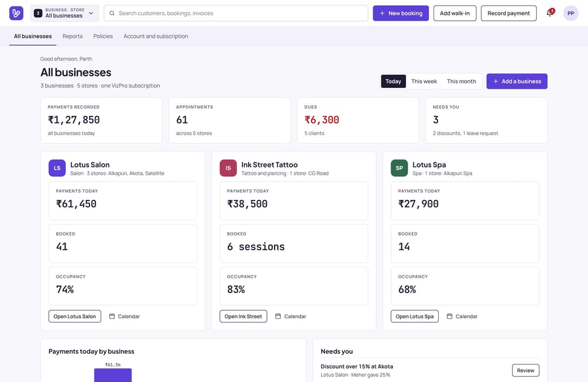Click the 6 sessions booked value
Screen dimensions: 588x382
[x=256, y=246]
